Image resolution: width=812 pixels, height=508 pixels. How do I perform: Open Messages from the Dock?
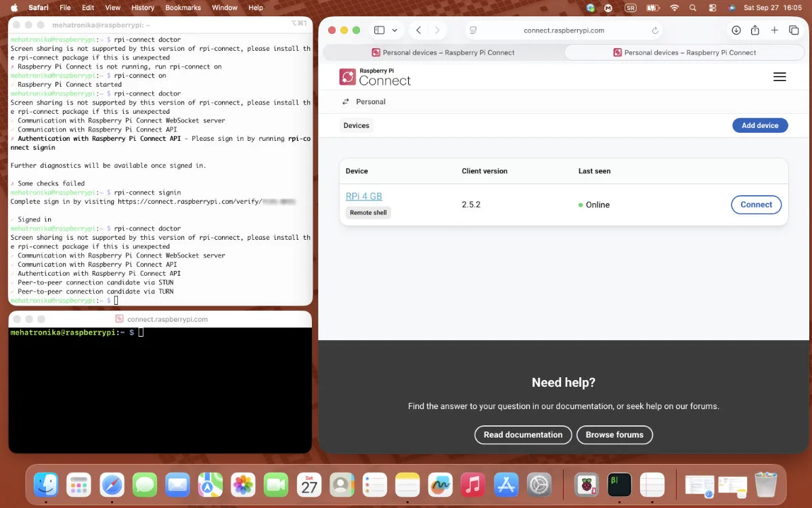(x=145, y=485)
